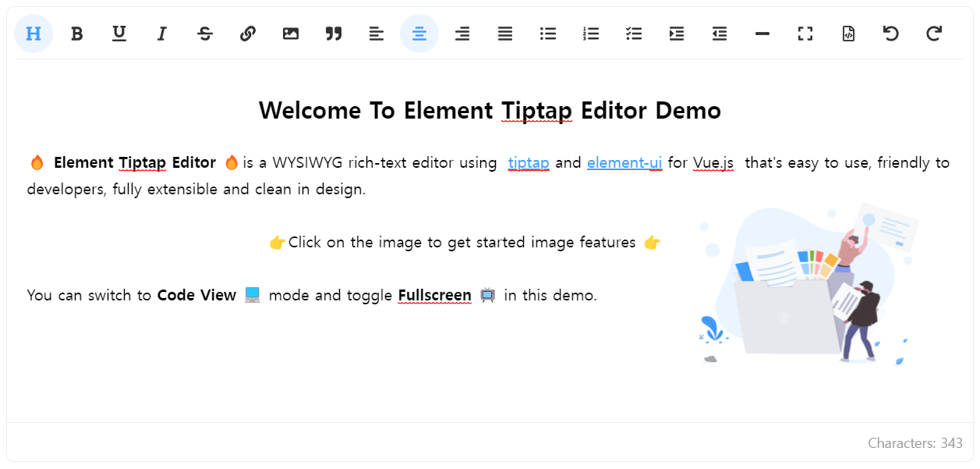Click the bold 'Element Tiptap Editor' text
The height and width of the screenshot is (469, 980).
click(135, 163)
